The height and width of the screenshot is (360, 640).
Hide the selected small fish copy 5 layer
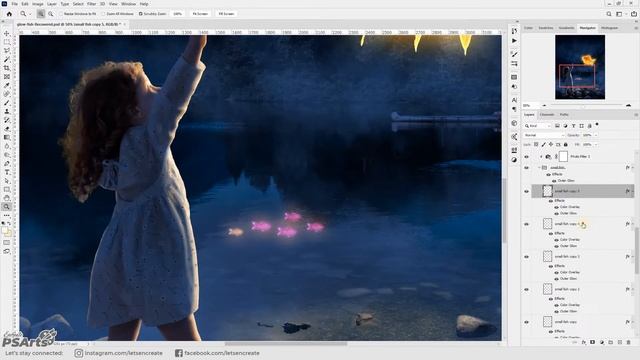526,191
